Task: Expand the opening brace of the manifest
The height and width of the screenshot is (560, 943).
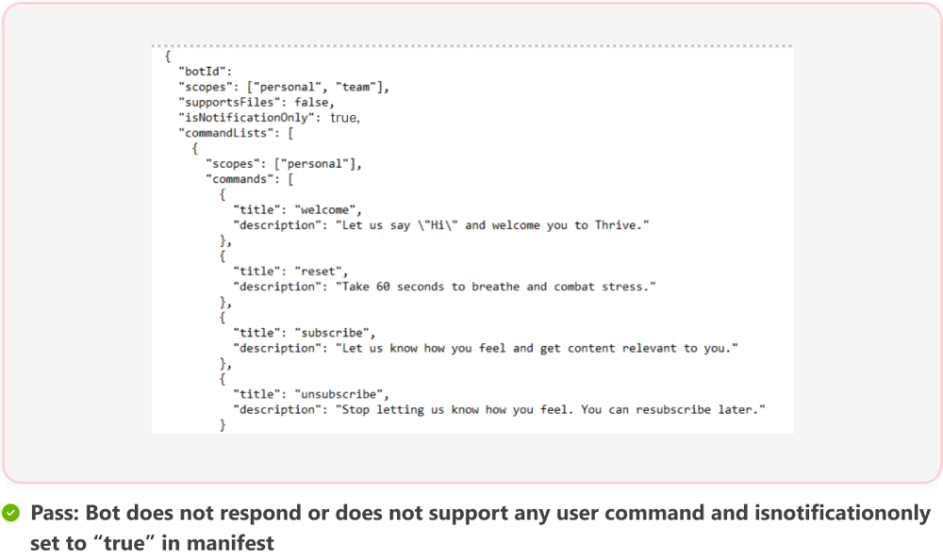Action: 167,56
